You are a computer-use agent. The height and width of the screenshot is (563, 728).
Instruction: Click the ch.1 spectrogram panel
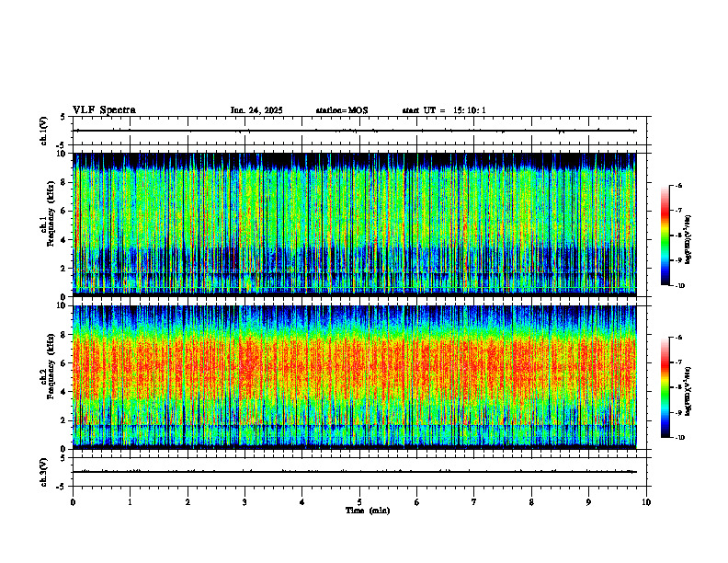(354, 224)
